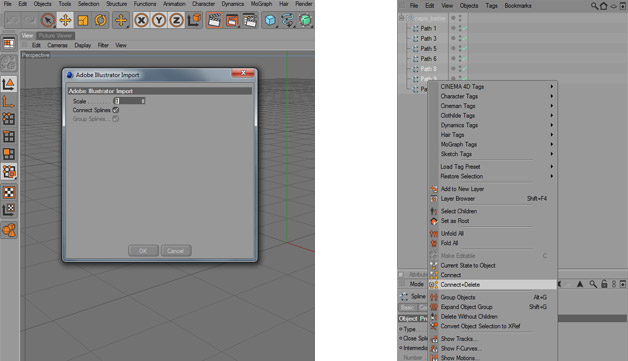Open the Character menu
Screen dimensions: 628x361
(203, 4)
